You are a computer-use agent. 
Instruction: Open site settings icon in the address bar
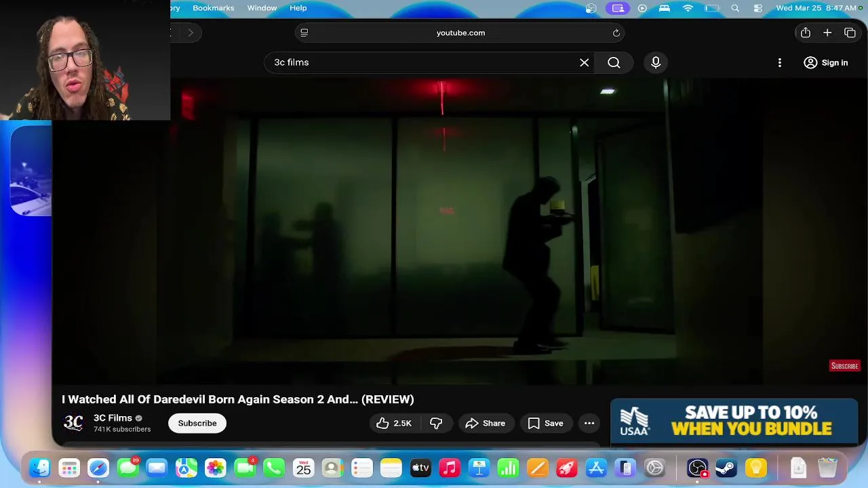(304, 33)
